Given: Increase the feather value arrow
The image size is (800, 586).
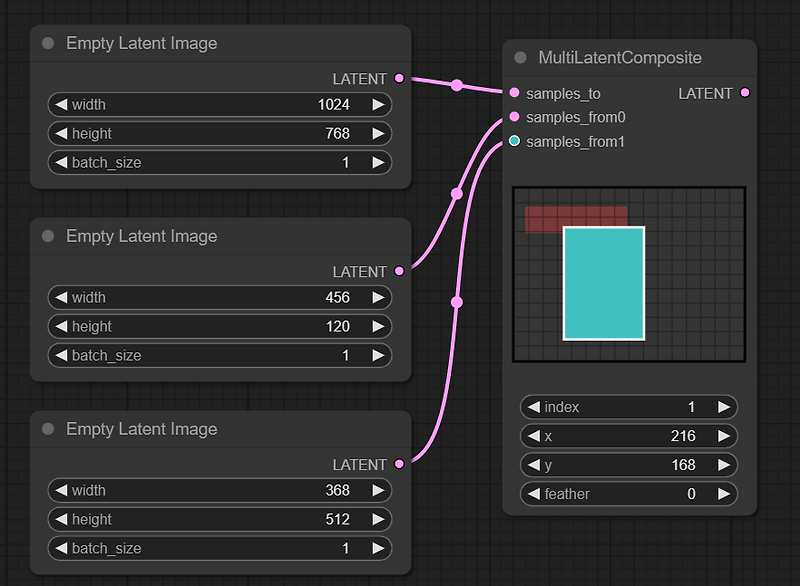Looking at the screenshot, I should [723, 494].
